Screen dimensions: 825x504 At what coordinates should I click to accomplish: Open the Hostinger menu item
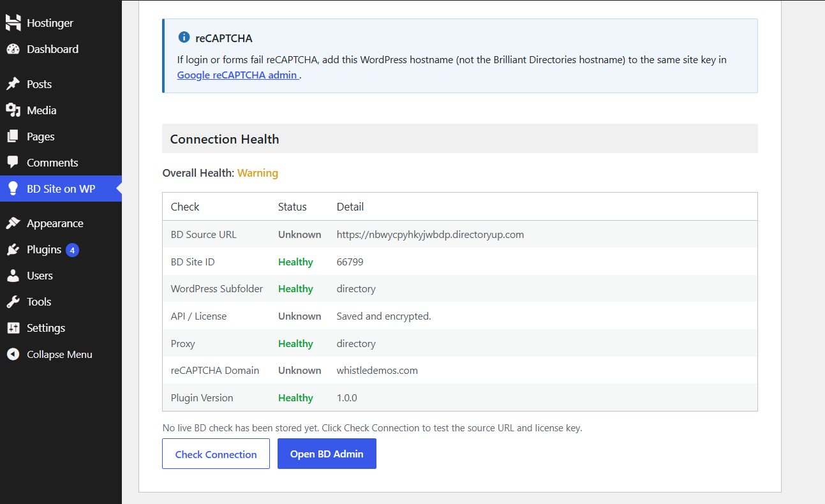pyautogui.click(x=61, y=23)
